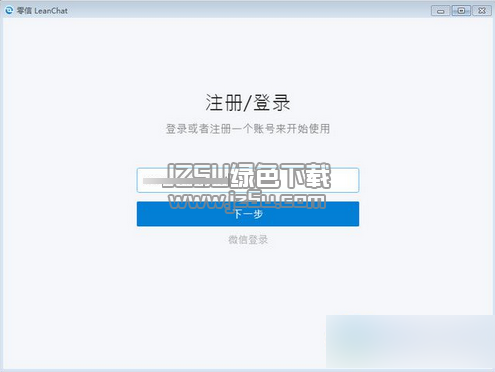Minimize the LeanChat window
Screen dimensions: 495x372
click(441, 11)
